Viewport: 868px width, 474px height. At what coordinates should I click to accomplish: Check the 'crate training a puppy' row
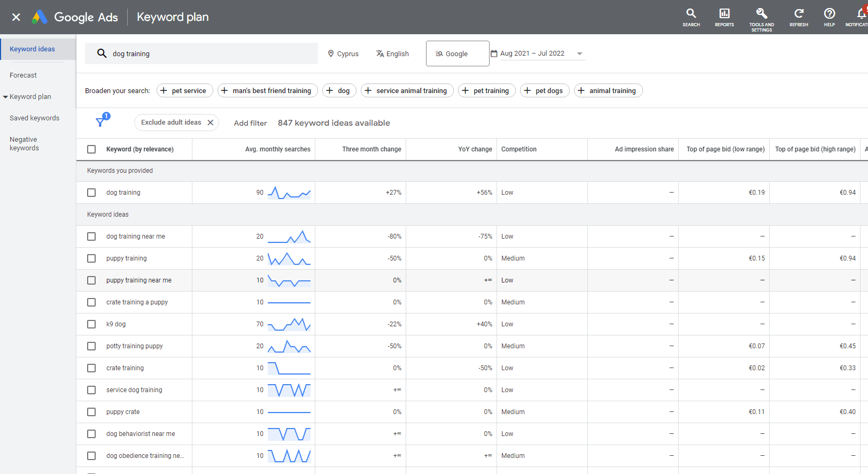pos(91,302)
